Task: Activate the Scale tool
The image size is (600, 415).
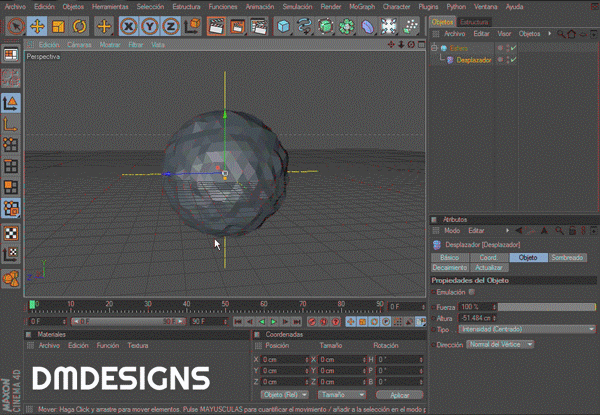Action: coord(58,26)
